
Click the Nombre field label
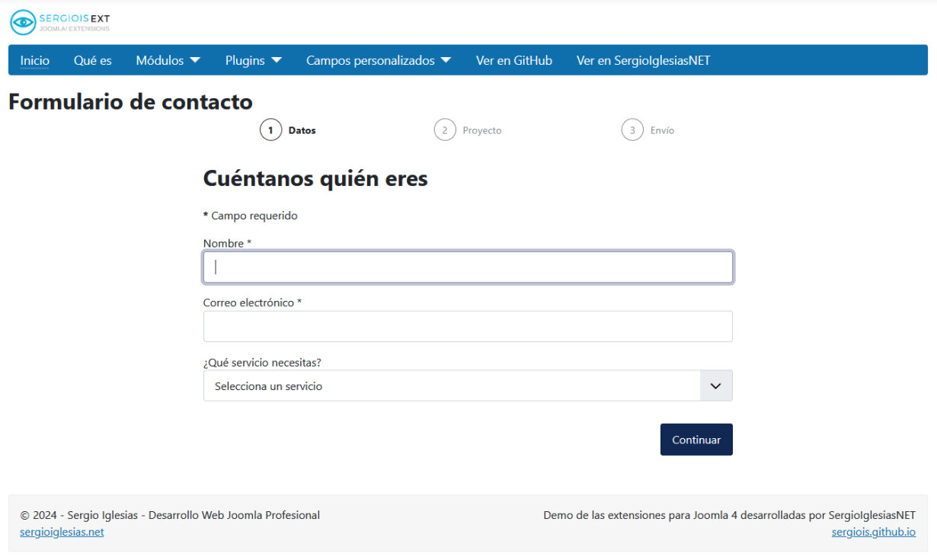[x=227, y=243]
